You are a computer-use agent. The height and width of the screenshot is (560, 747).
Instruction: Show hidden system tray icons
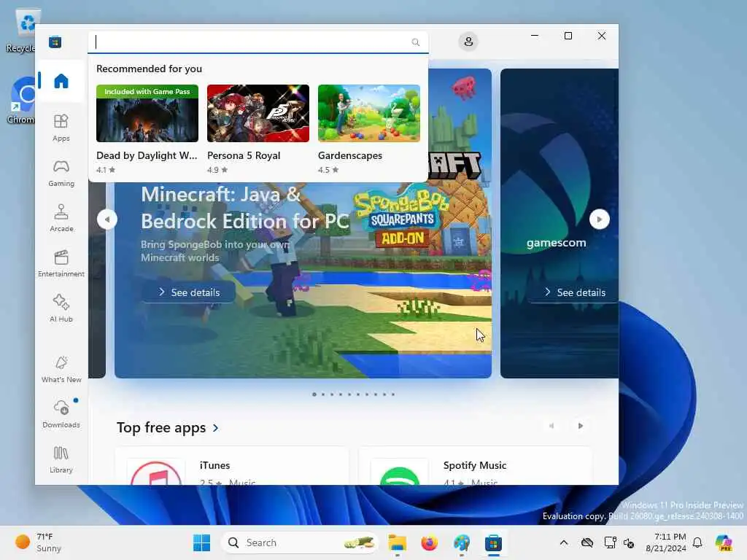point(564,542)
